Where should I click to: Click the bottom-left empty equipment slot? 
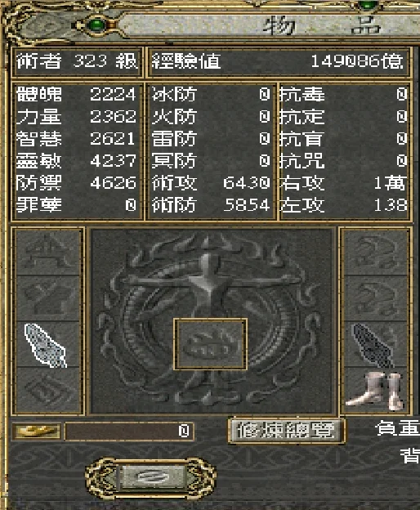click(x=48, y=390)
